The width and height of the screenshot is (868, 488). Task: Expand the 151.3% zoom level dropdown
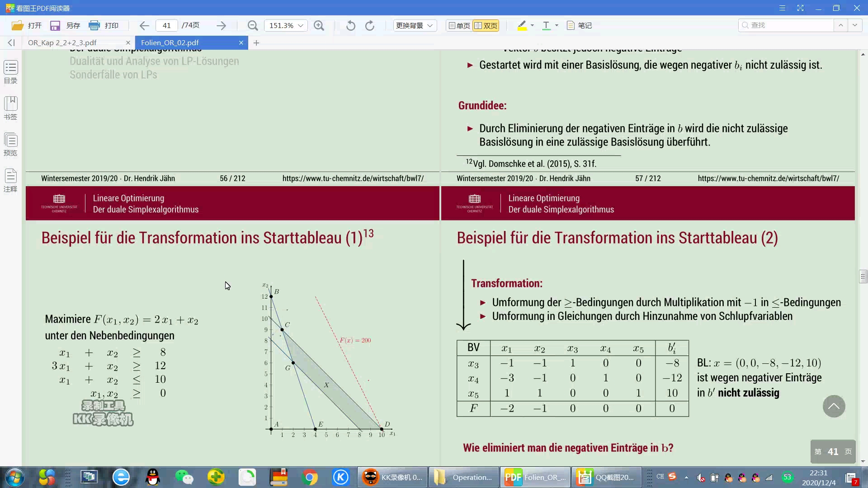tap(300, 26)
